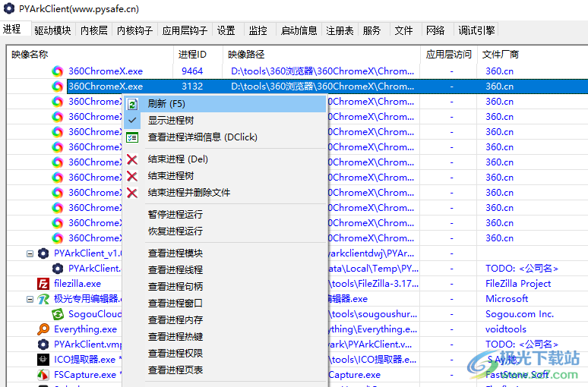This screenshot has width=588, height=387.
Task: Collapse the PYArkClient_v1 tree node
Action: pyautogui.click(x=30, y=253)
